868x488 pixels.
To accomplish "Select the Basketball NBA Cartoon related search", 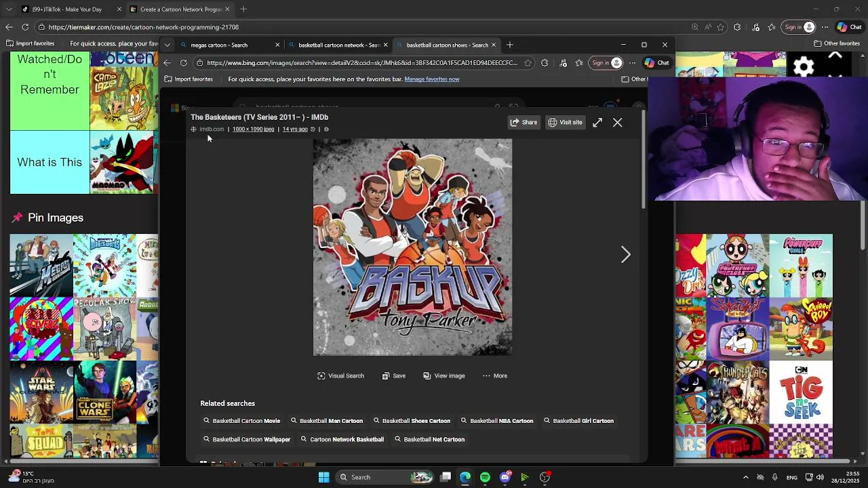I will [497, 421].
